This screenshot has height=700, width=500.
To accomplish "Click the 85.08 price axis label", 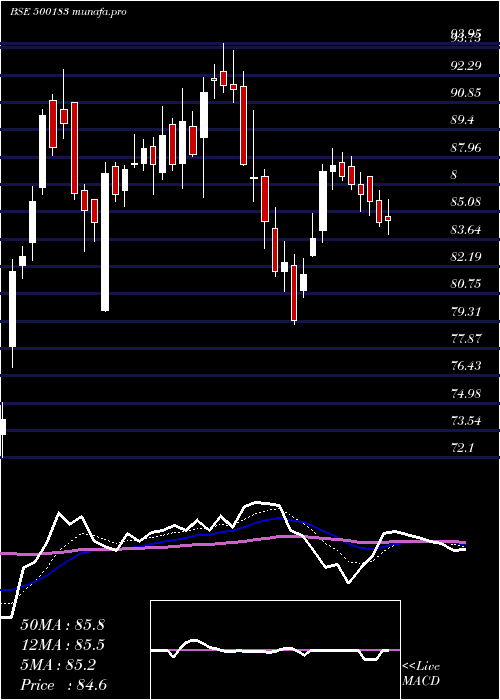I will point(466,202).
